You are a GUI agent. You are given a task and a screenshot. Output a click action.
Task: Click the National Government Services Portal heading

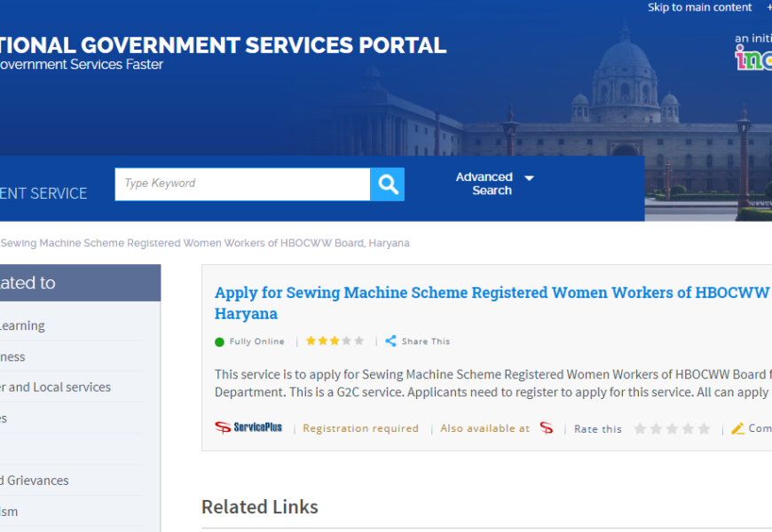(223, 45)
